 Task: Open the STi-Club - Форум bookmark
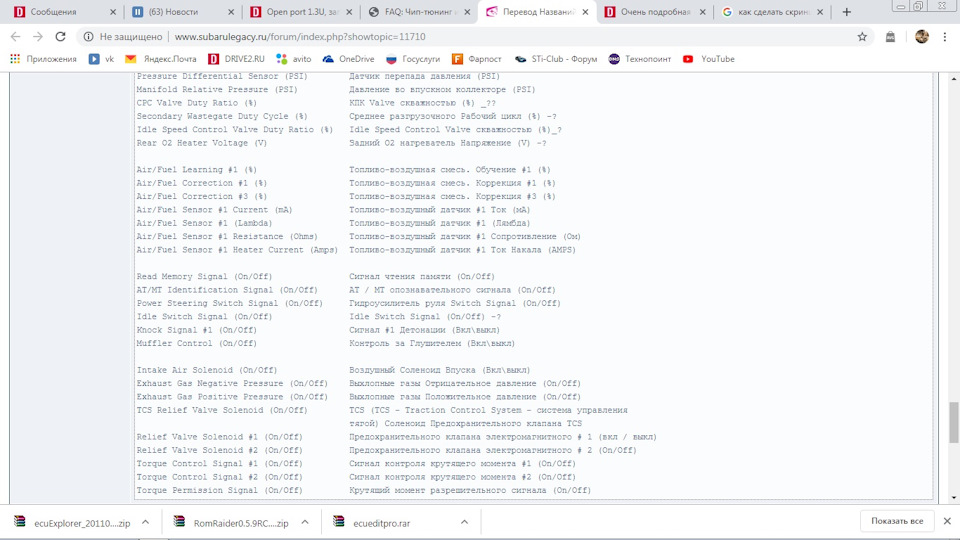pos(556,59)
